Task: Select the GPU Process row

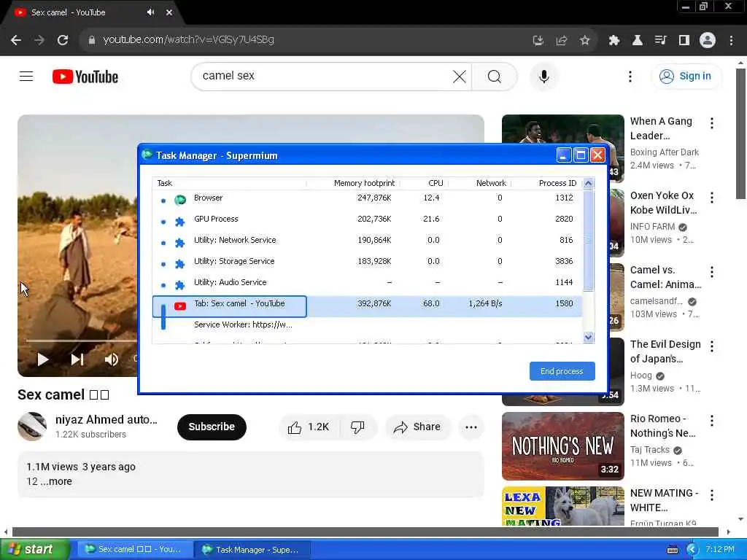Action: pyautogui.click(x=367, y=219)
